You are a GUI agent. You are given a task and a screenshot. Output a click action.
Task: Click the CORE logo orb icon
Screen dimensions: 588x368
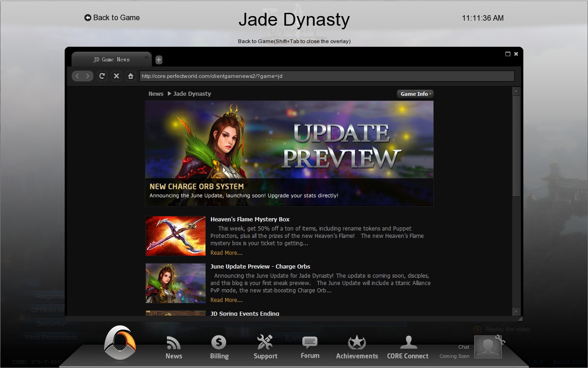coord(120,342)
